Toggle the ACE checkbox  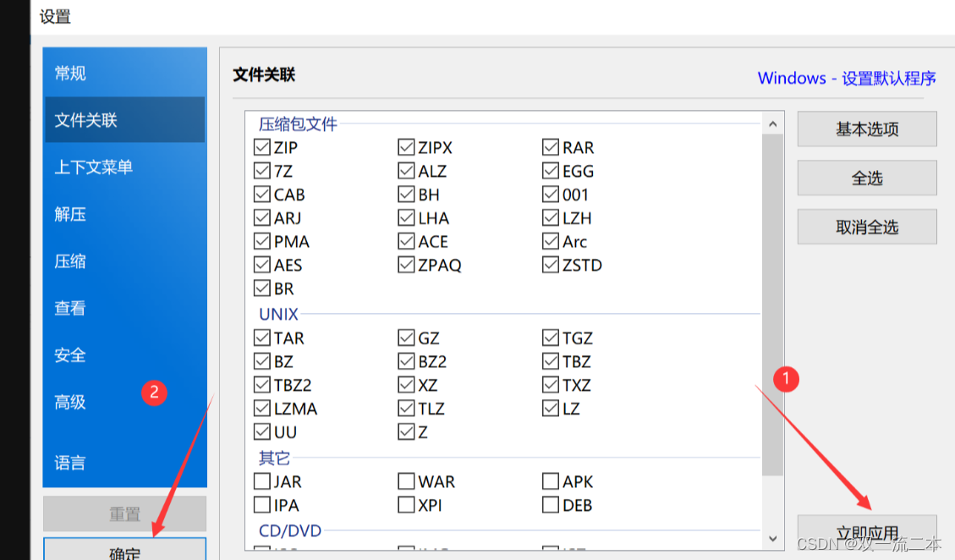[406, 241]
